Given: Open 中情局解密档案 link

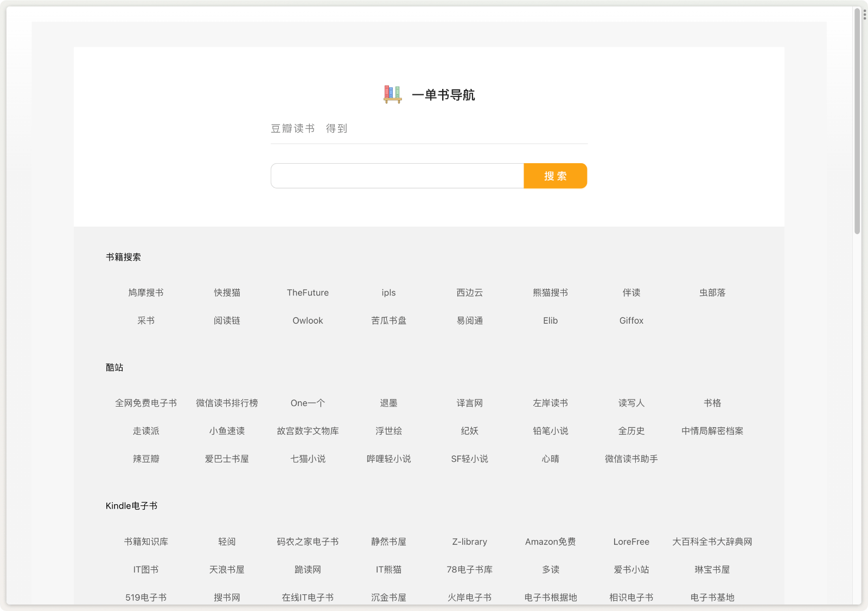Looking at the screenshot, I should tap(712, 431).
